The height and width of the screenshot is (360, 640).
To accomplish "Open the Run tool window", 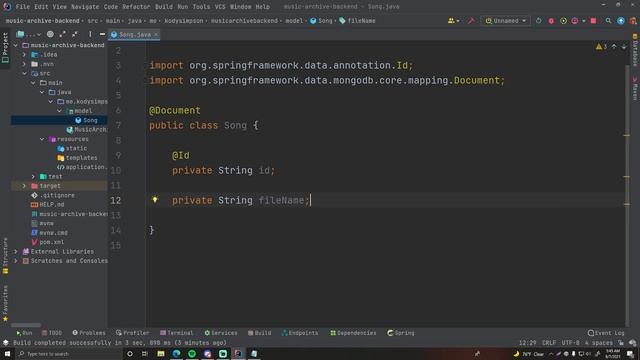I will coord(24,333).
